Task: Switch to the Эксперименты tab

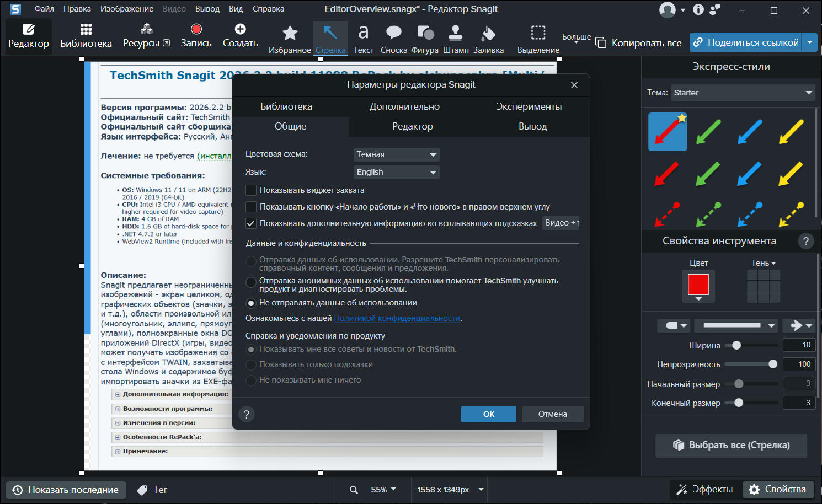Action: (x=529, y=106)
